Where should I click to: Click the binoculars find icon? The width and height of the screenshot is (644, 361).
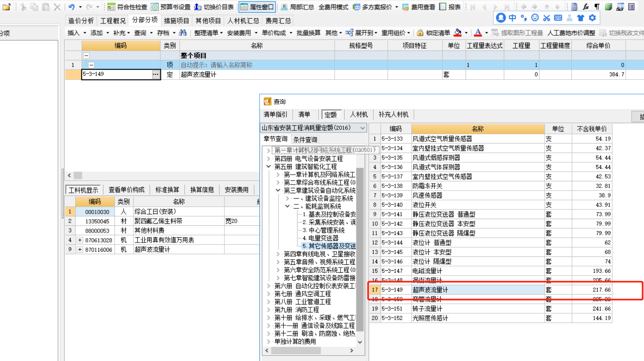183,33
